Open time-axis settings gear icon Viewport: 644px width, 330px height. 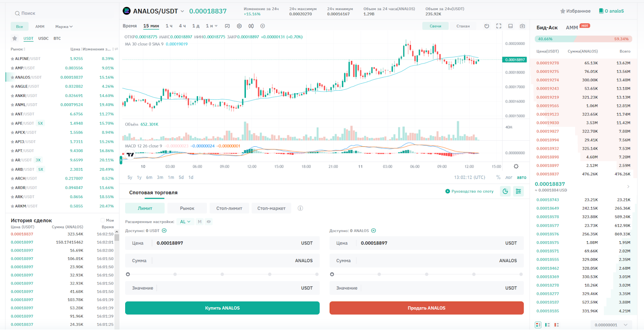(516, 166)
